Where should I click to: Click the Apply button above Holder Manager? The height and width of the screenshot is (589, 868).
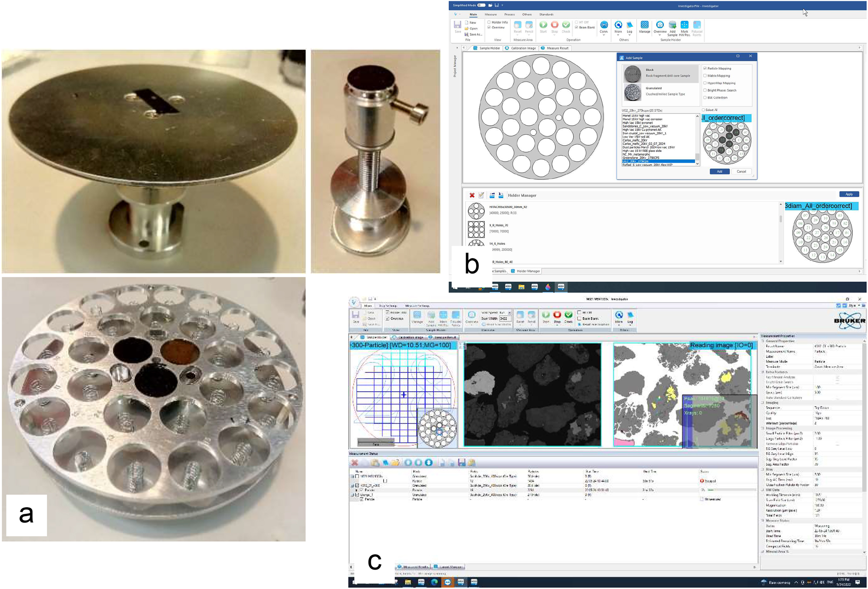849,194
